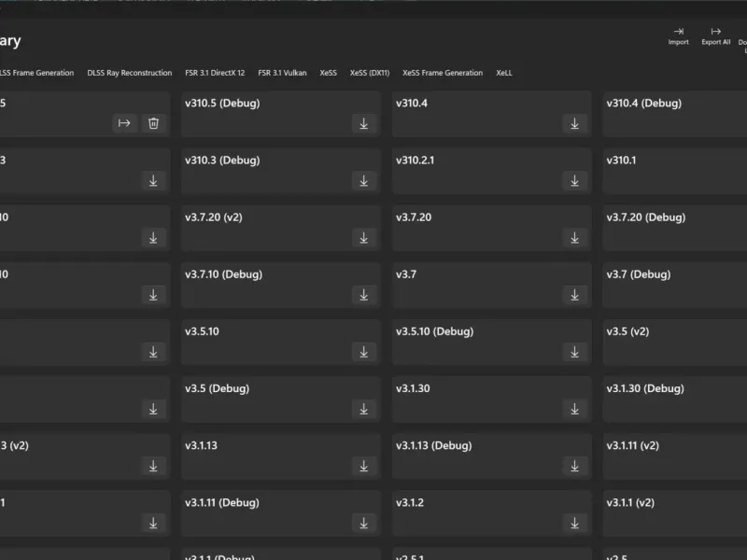Download the non-debug v310.4 release
Screen dimensions: 747x560
click(574, 123)
